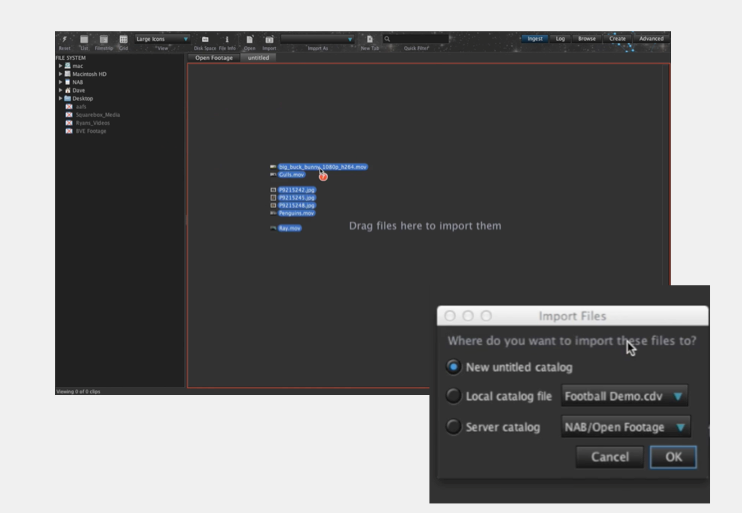The image size is (742, 513).
Task: Switch to Grid view icon
Action: click(x=124, y=39)
